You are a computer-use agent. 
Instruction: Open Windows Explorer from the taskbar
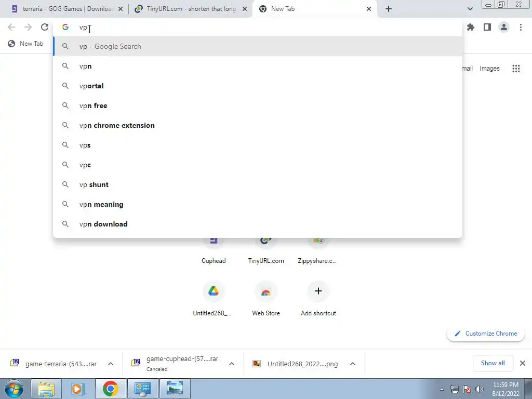click(46, 389)
